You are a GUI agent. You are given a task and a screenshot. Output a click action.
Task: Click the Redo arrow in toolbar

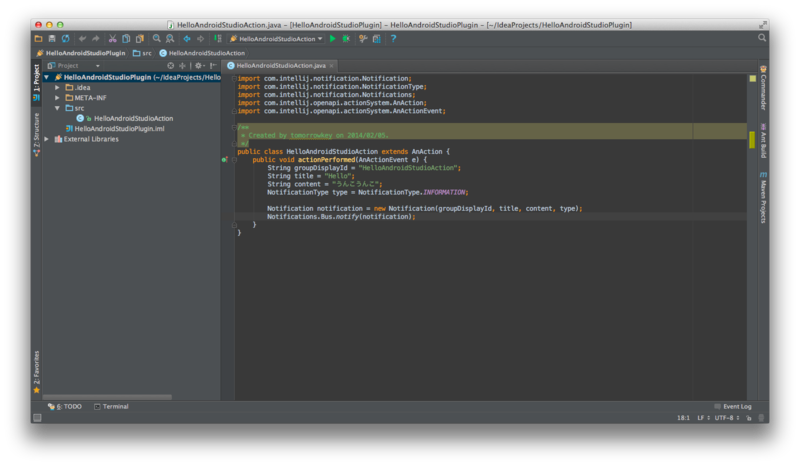(95, 39)
